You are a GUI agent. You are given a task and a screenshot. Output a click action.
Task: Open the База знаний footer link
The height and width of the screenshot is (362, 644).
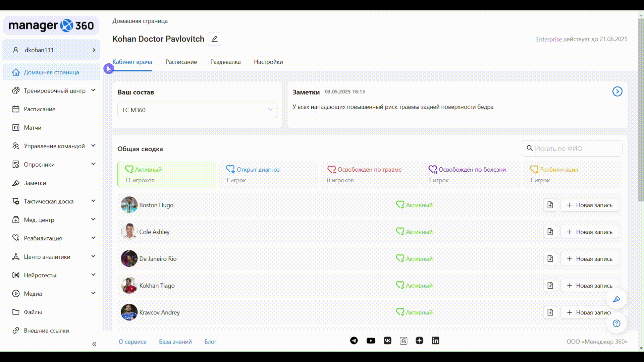coord(175,342)
